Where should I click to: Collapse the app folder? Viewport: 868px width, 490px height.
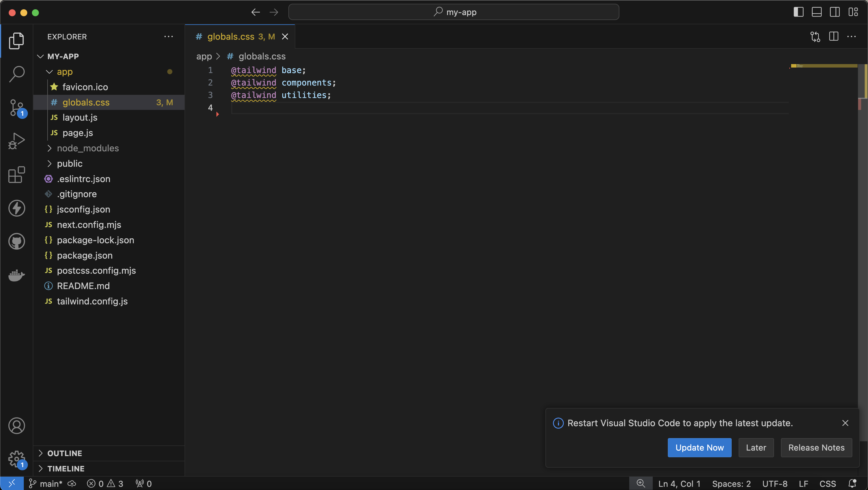point(65,72)
